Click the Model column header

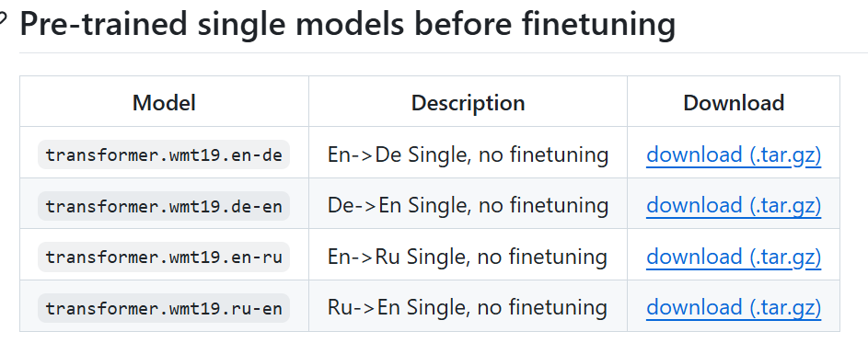pos(164,103)
